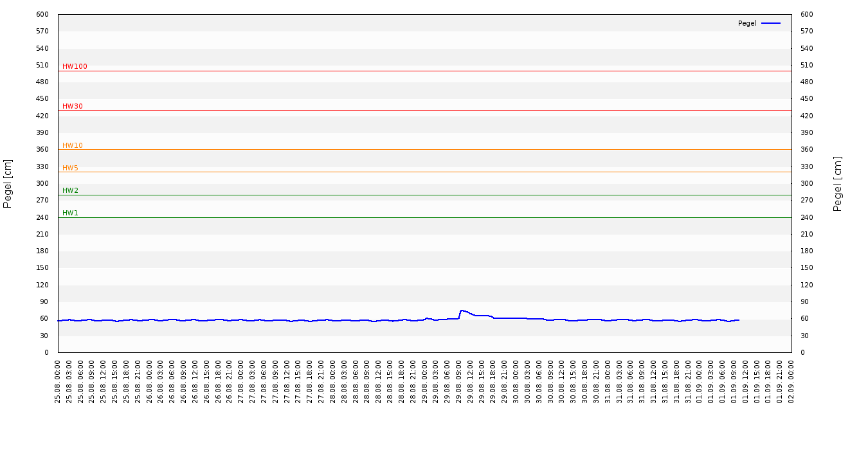Click the red HW100 horizontal line
868x450 pixels.
tap(424, 71)
